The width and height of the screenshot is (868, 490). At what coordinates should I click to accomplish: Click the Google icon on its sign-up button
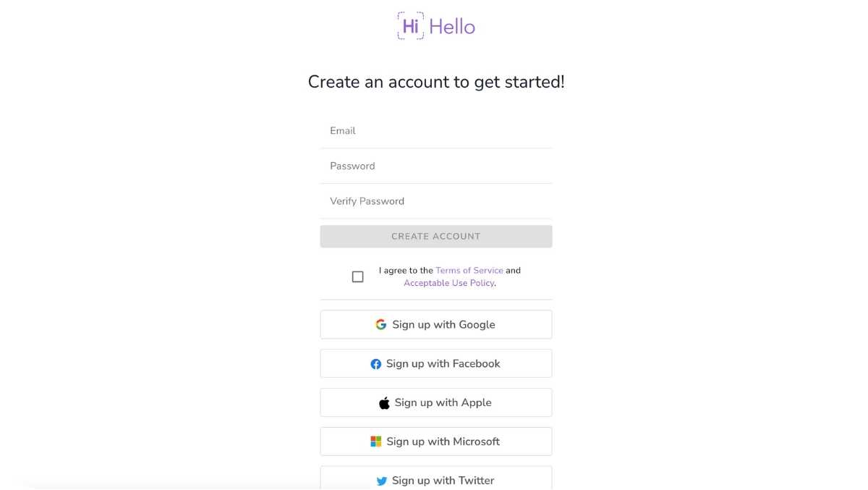(380, 324)
